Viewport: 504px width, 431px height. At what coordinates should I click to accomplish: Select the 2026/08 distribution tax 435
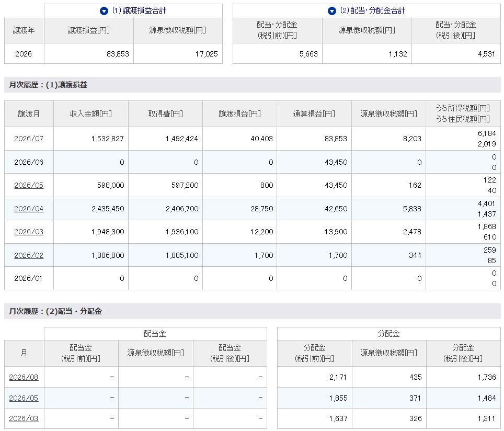point(416,377)
